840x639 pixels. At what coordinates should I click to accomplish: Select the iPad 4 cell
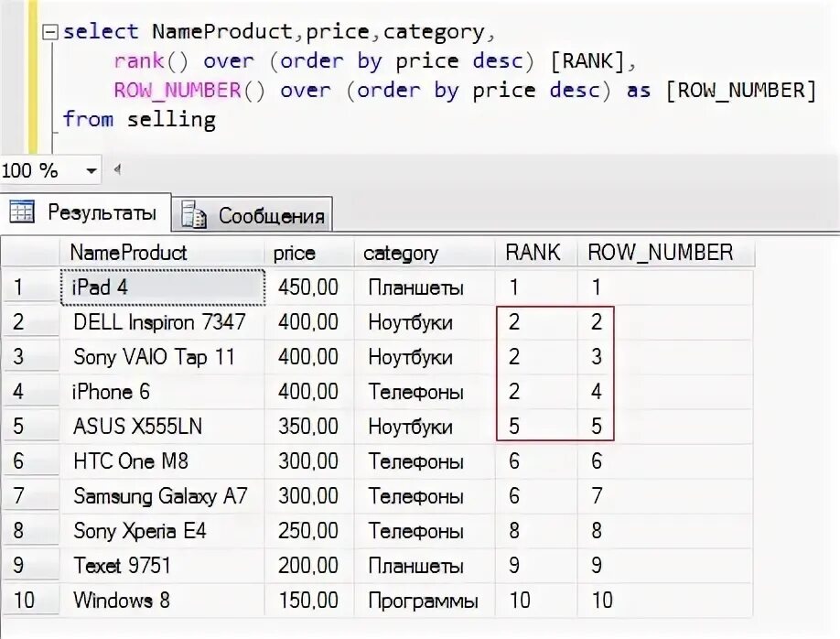pos(163,287)
